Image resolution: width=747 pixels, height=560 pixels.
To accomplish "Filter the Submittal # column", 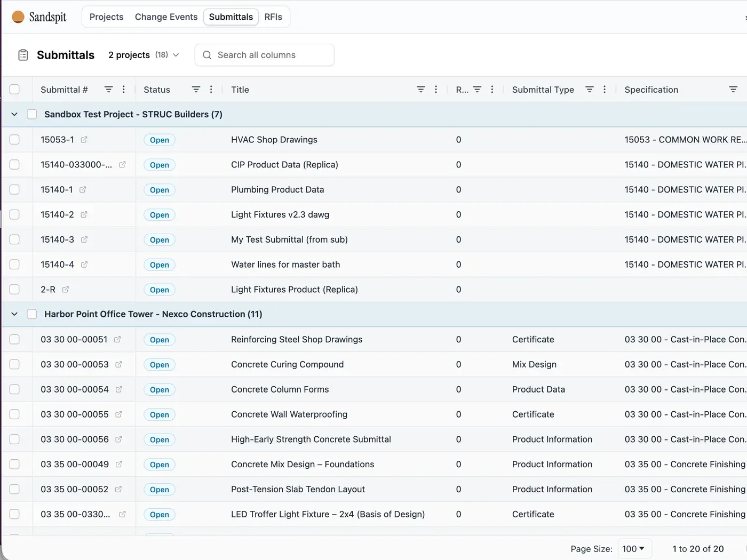I will pos(108,90).
